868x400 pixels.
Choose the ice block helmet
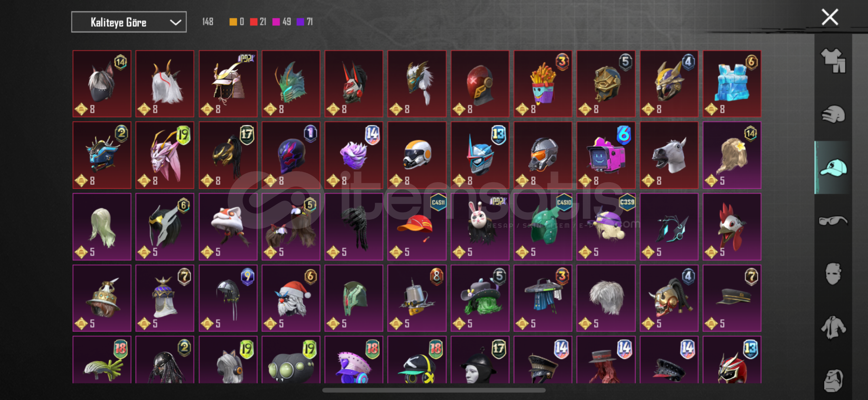pos(732,84)
